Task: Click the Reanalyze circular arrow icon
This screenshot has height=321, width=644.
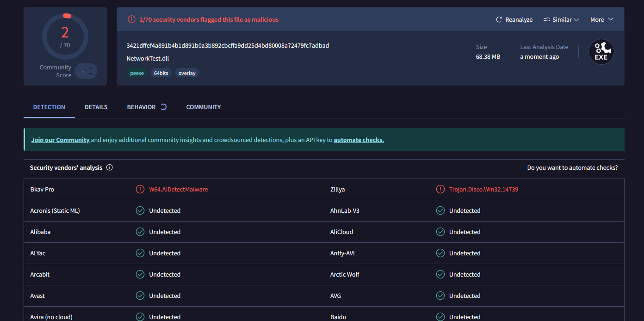Action: coord(499,20)
